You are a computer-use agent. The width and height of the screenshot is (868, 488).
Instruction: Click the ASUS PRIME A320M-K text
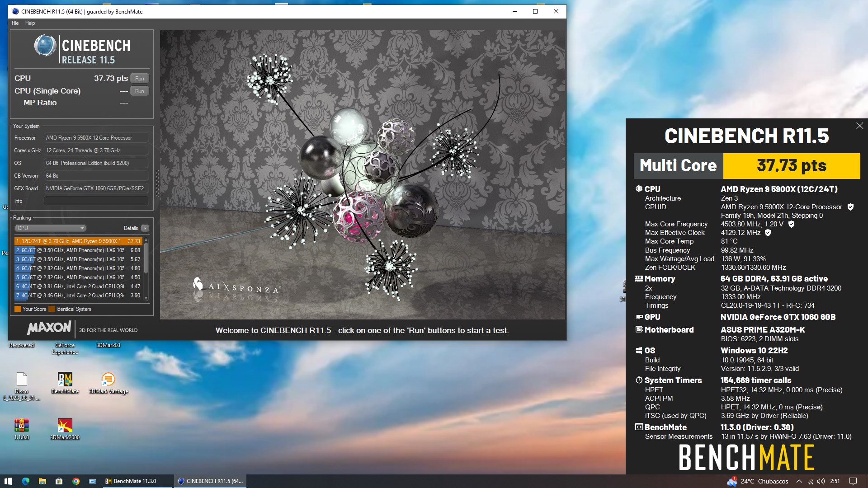(x=763, y=330)
